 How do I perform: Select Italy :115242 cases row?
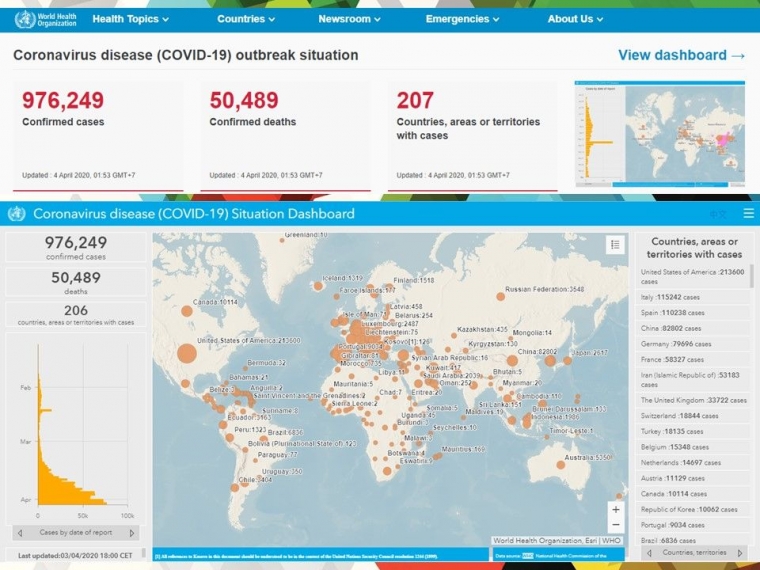692,297
